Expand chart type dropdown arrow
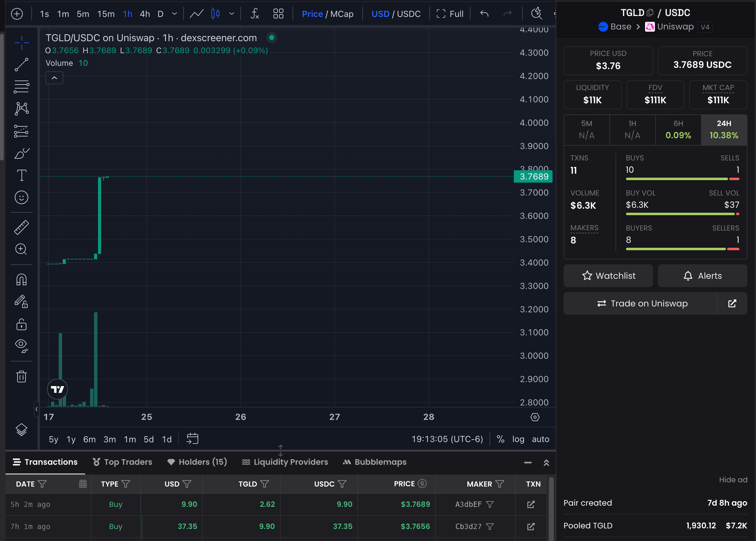The width and height of the screenshot is (756, 541). point(232,14)
